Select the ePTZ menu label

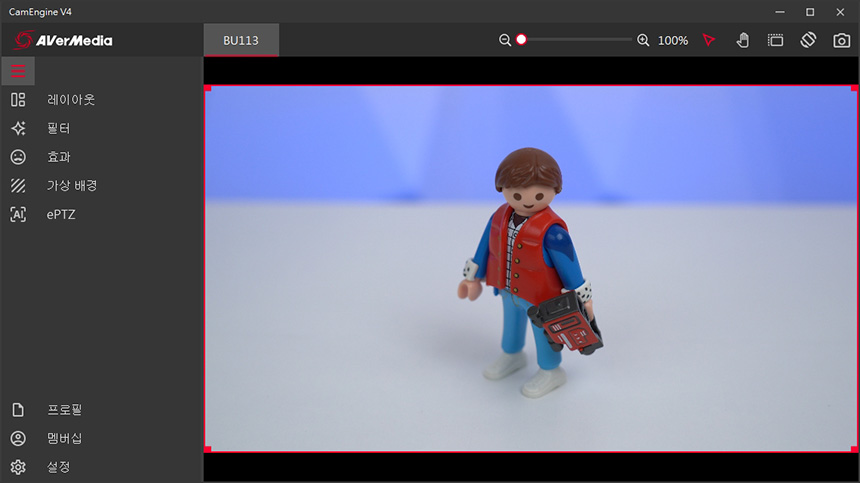pos(61,214)
